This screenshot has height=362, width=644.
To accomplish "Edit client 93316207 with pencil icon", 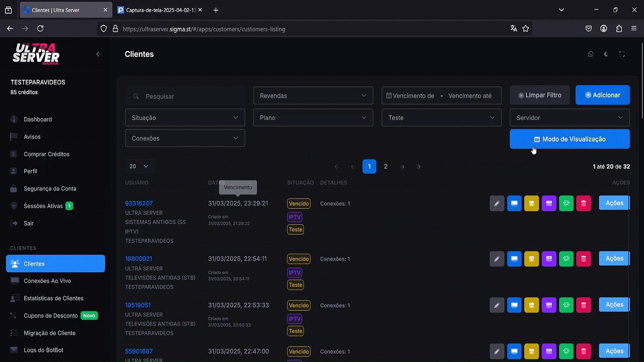I will [497, 203].
